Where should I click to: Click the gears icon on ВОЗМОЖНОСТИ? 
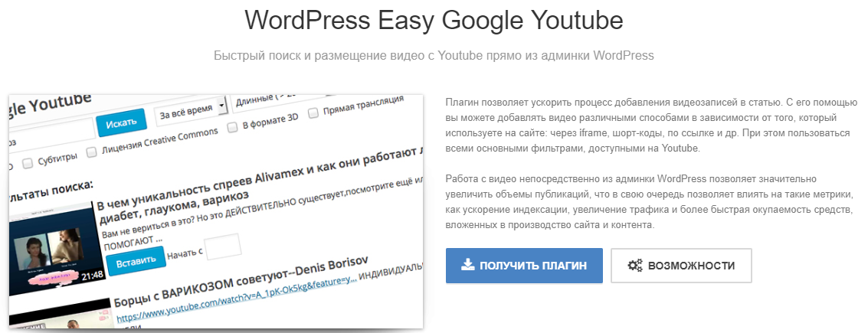[634, 266]
